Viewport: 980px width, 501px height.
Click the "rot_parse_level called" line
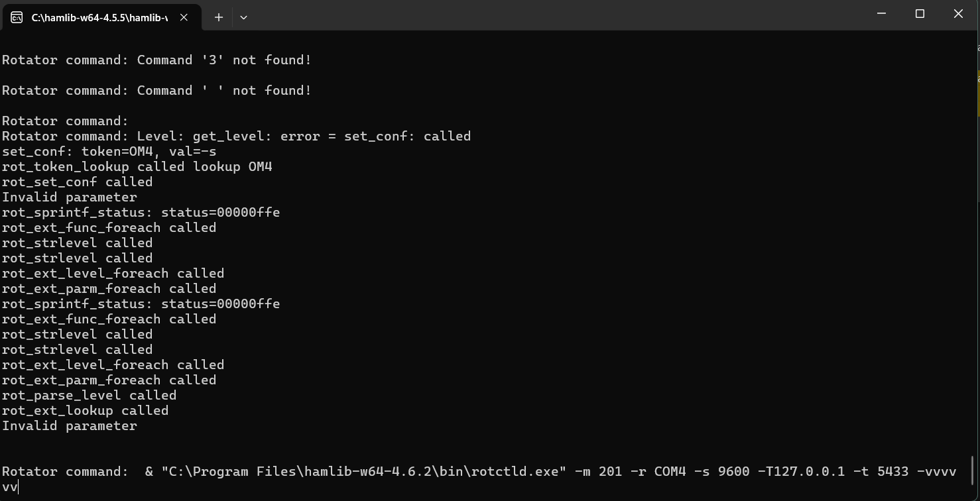89,396
